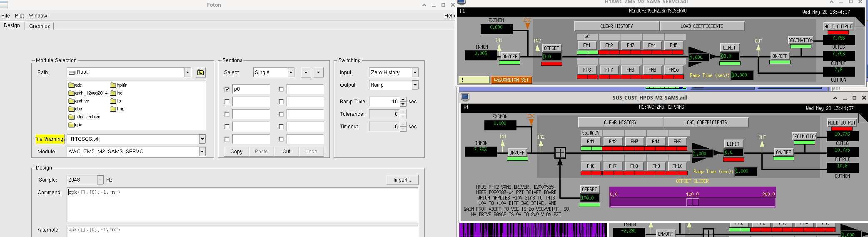Screen dimensions: 868x237
Task: Click the SUS_CUST_HPDS window monitor icon
Action: tap(465, 97)
